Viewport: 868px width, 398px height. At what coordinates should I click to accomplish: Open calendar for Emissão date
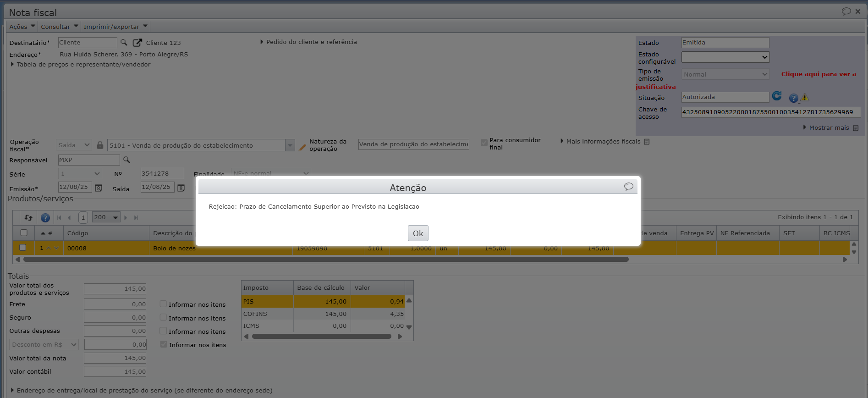(x=99, y=188)
